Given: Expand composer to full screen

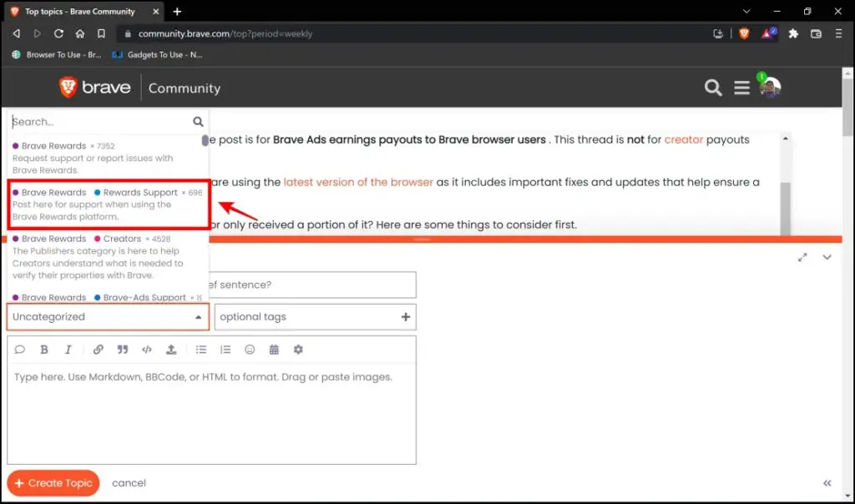Looking at the screenshot, I should [x=802, y=258].
